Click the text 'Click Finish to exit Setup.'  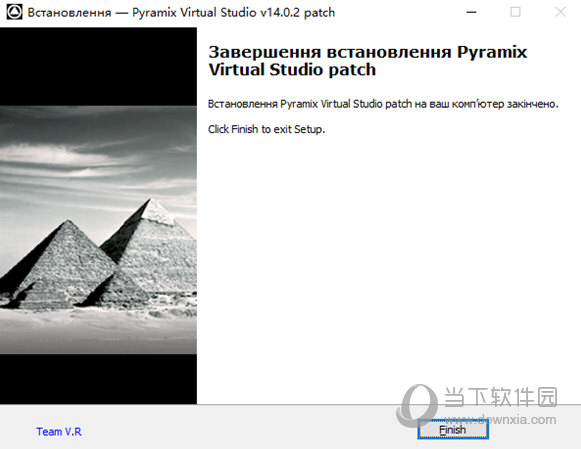266,129
